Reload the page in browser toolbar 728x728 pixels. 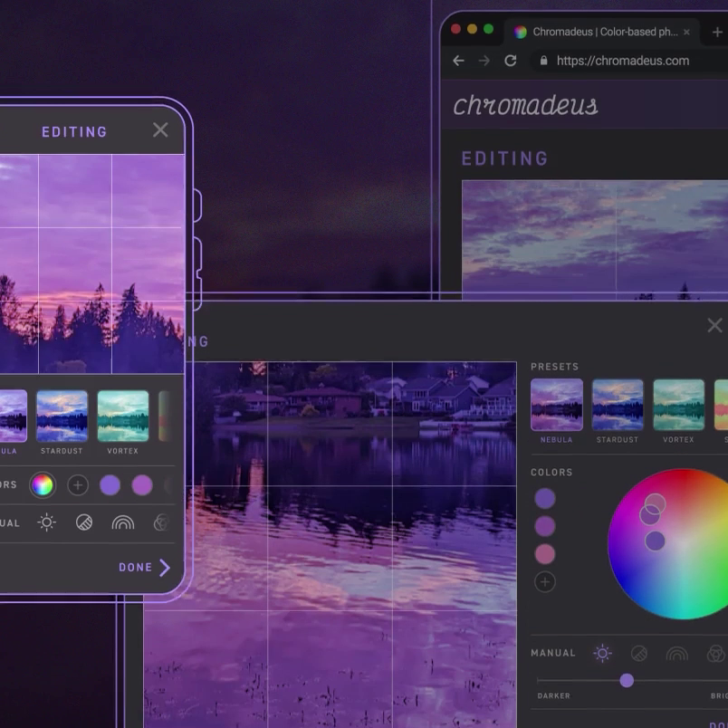pos(511,61)
